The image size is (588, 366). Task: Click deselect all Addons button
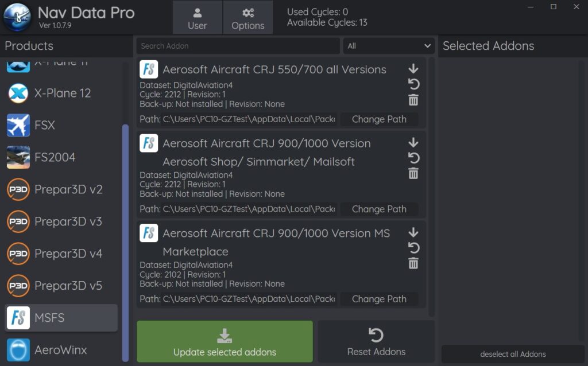tap(513, 354)
